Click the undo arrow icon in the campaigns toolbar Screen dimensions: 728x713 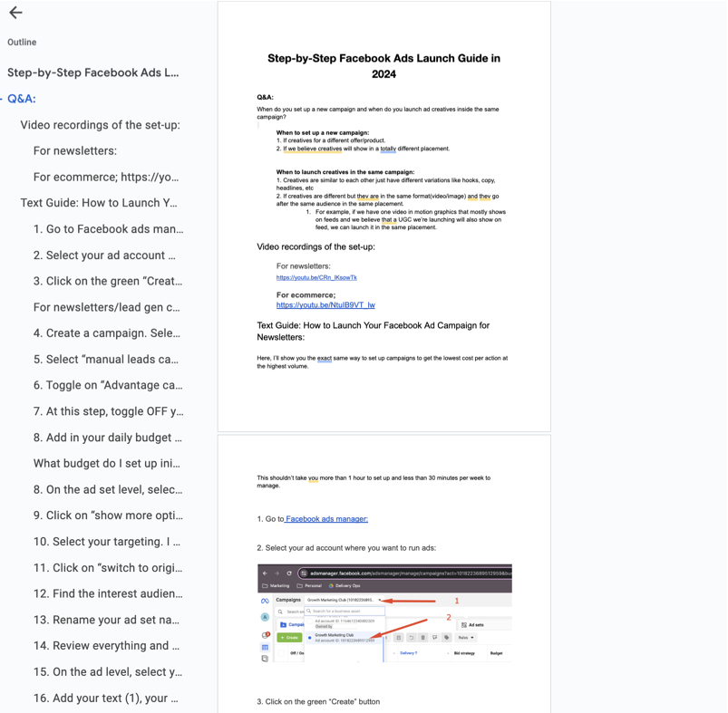pyautogui.click(x=410, y=637)
